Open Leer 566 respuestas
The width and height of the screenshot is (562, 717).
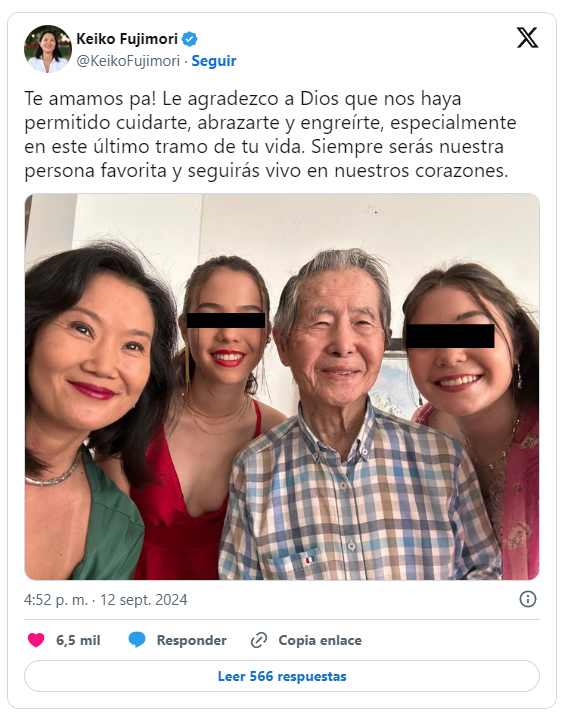[282, 676]
